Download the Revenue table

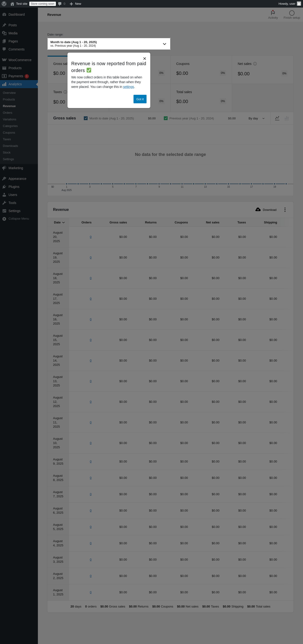(266, 210)
